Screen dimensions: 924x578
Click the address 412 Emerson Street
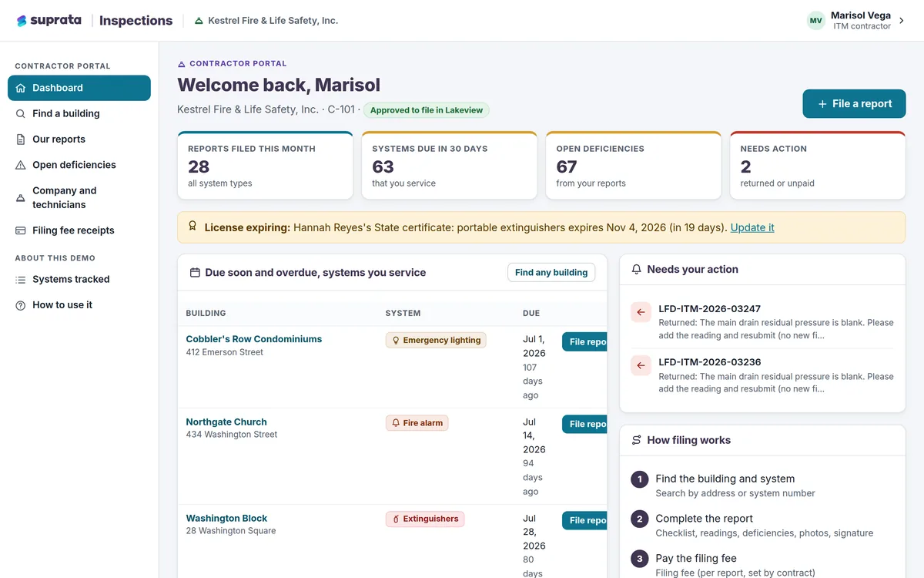(x=225, y=352)
